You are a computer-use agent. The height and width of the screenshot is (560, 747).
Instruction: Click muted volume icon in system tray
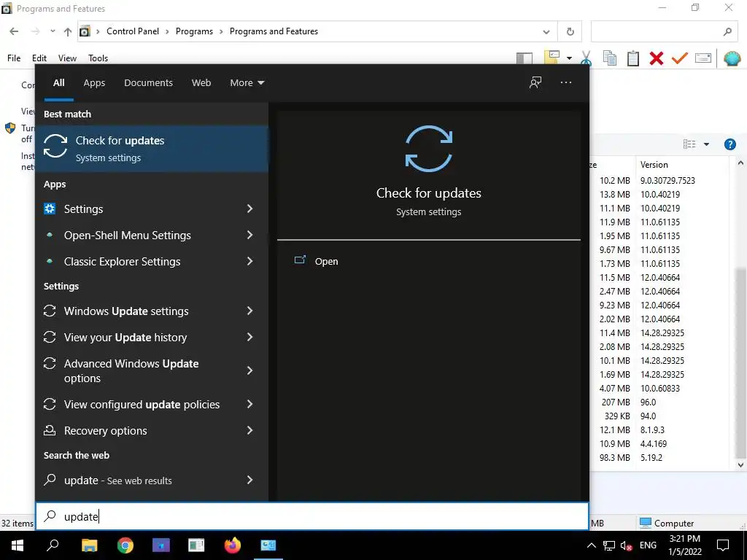click(626, 545)
